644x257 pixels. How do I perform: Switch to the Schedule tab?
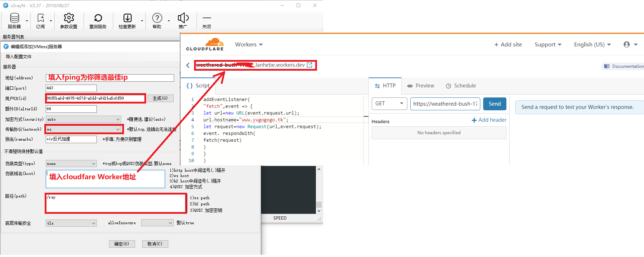pos(461,86)
